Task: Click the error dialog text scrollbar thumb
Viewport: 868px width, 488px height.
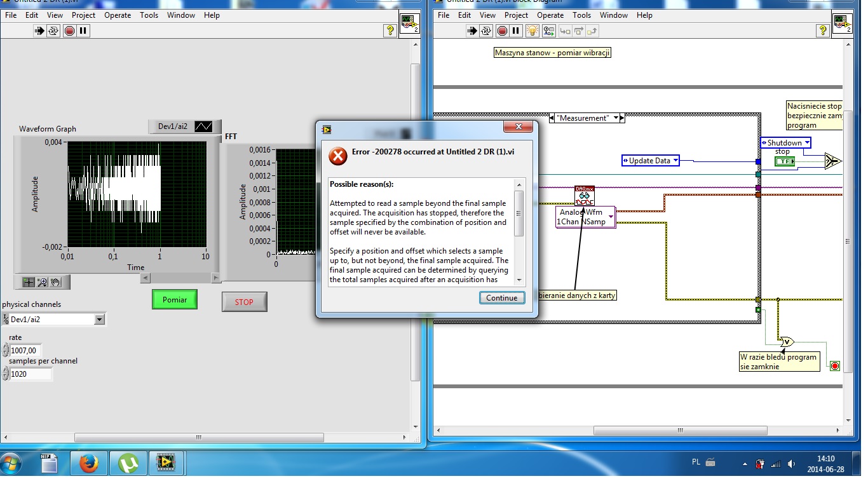Action: click(519, 213)
